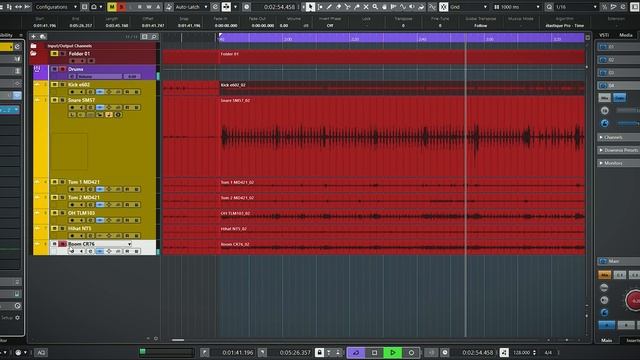
Task: Click the Snare SM57_02 audio event
Action: coord(402,137)
